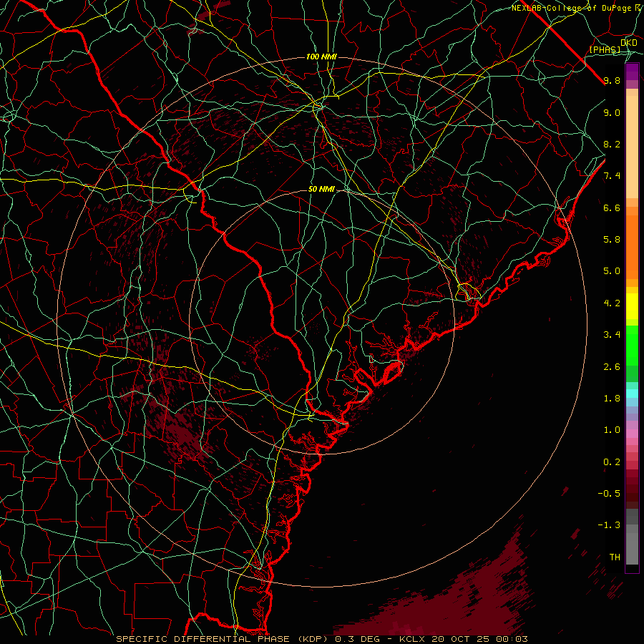Click the 5.8 value on the color scale
Image resolution: width=644 pixels, height=644 pixels.
point(612,240)
